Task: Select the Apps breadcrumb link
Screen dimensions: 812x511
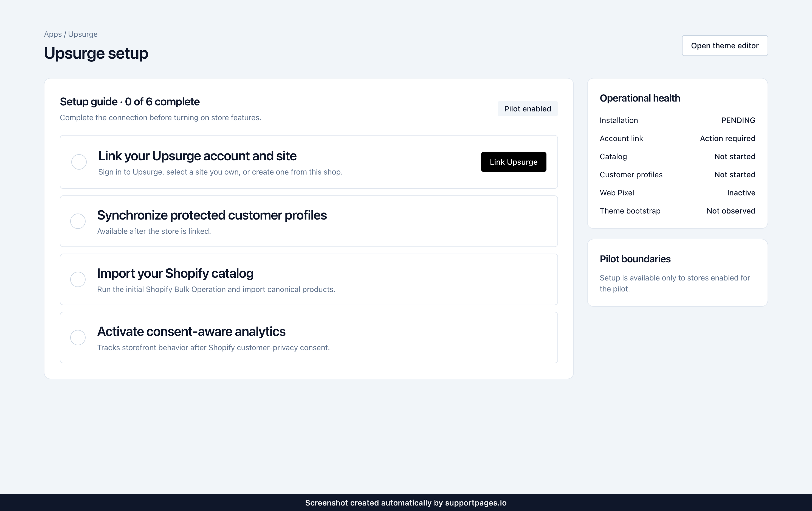Action: [x=53, y=34]
